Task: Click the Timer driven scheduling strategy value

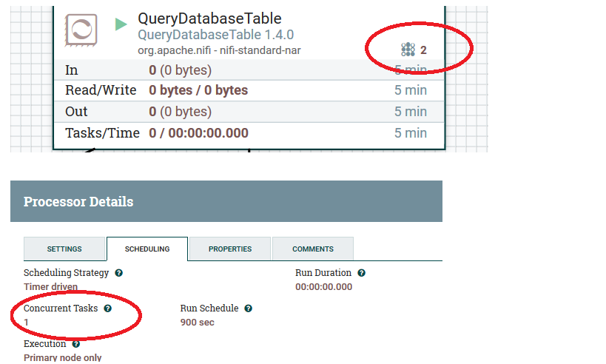Action: [50, 287]
